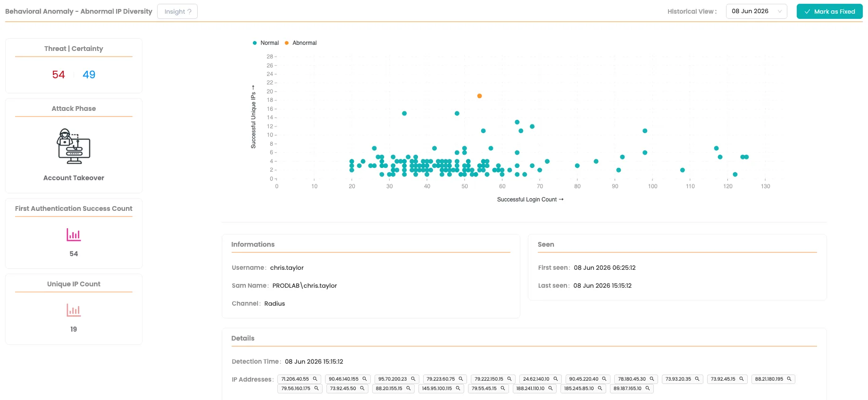Click the 185.245.85.10 IP address tag

[583, 388]
